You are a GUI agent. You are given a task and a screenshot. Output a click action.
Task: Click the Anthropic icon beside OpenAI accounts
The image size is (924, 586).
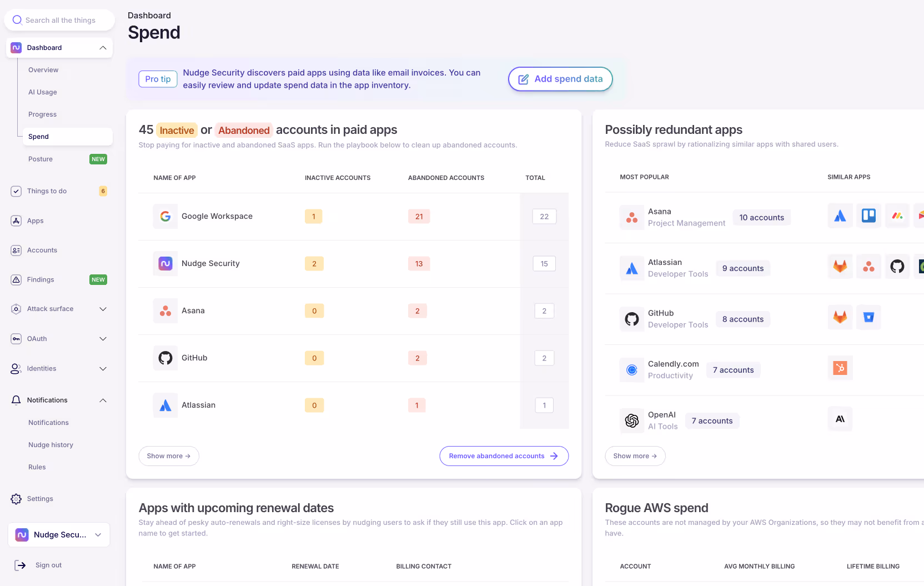(x=840, y=419)
